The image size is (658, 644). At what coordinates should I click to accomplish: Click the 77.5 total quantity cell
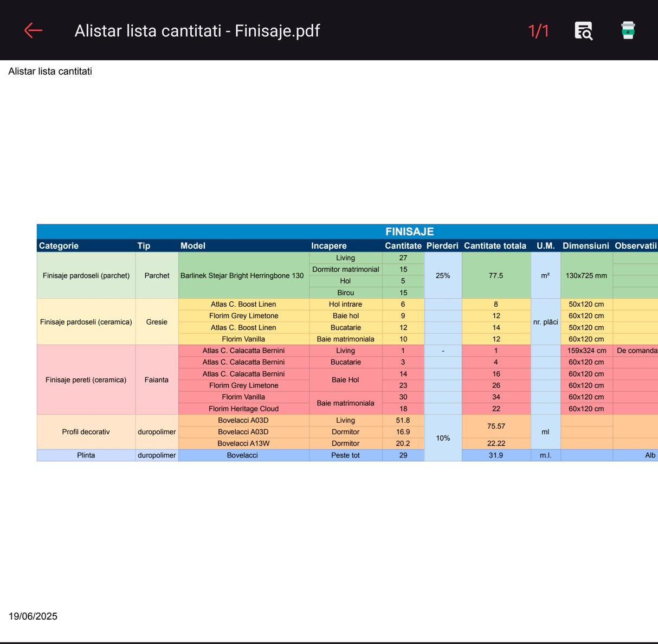tap(496, 275)
